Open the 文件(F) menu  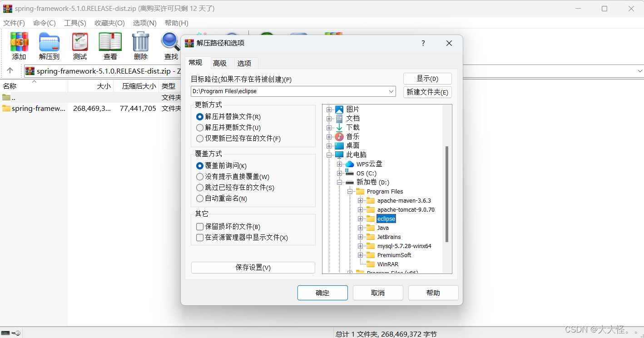14,23
